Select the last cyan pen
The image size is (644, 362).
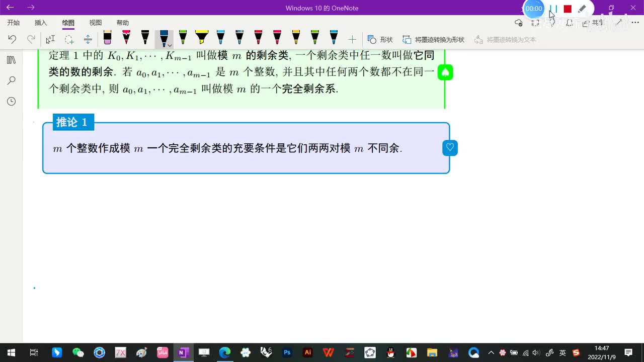(x=334, y=38)
